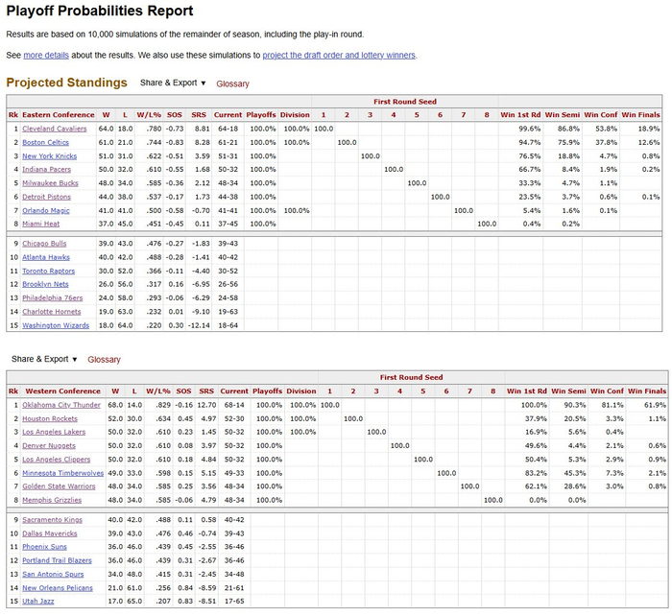Click the Projected Standings heading
Viewport: 672px width, 616px height.
67,83
